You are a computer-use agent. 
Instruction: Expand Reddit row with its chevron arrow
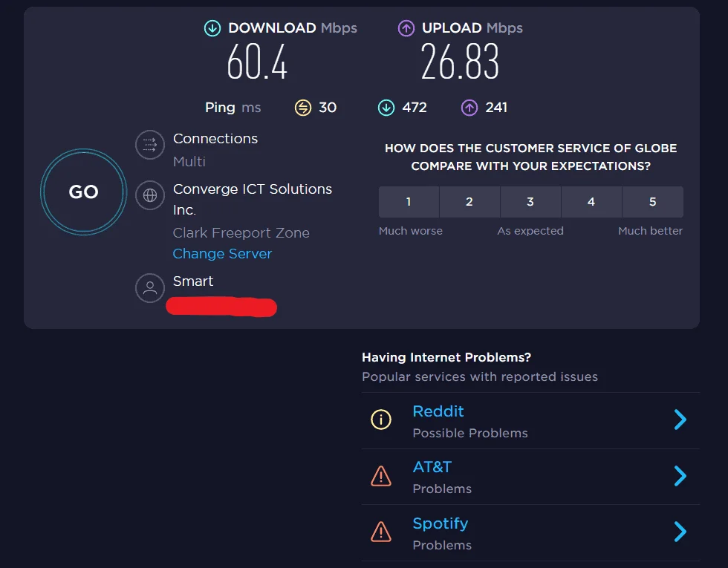tap(680, 420)
